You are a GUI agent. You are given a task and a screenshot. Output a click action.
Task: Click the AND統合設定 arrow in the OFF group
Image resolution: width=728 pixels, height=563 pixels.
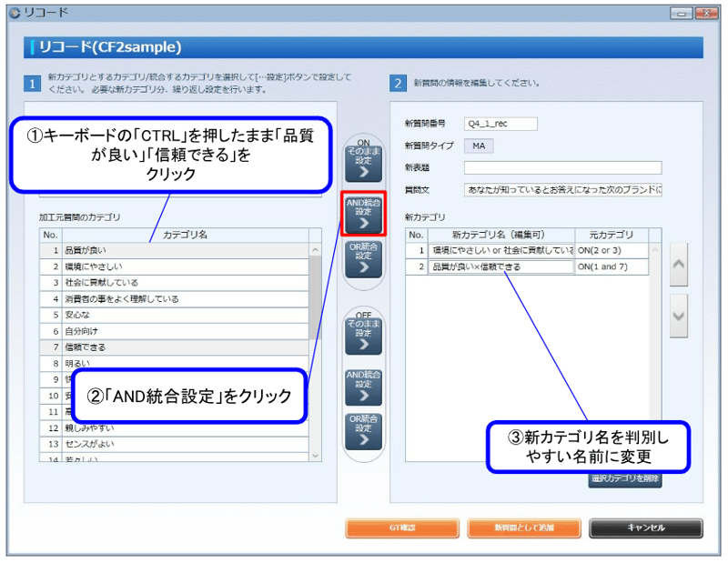tap(362, 389)
